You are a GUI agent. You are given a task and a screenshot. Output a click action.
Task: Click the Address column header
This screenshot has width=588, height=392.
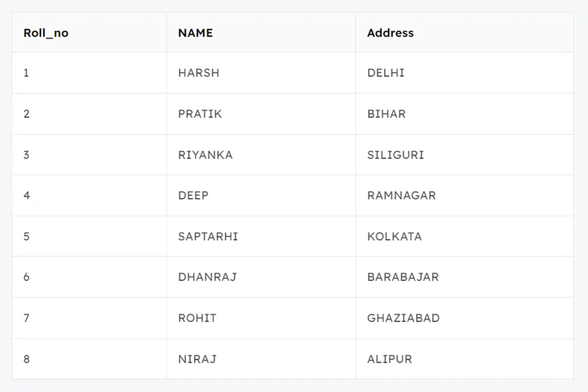tap(390, 33)
